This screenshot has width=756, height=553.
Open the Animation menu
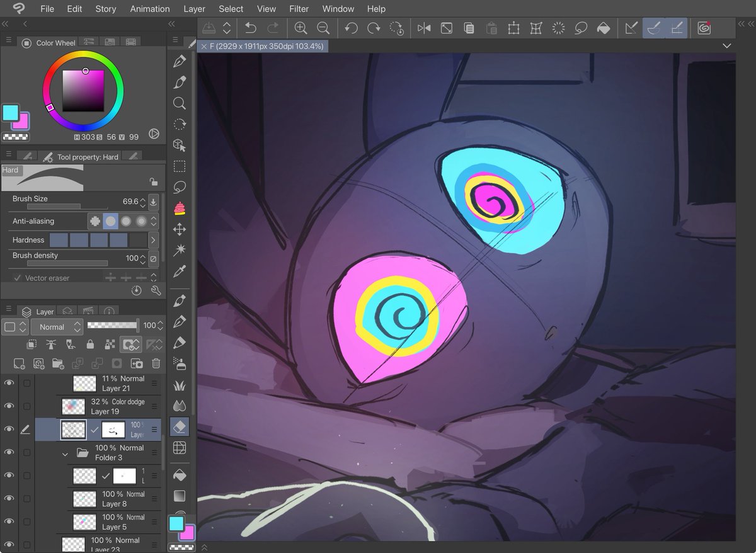[150, 9]
